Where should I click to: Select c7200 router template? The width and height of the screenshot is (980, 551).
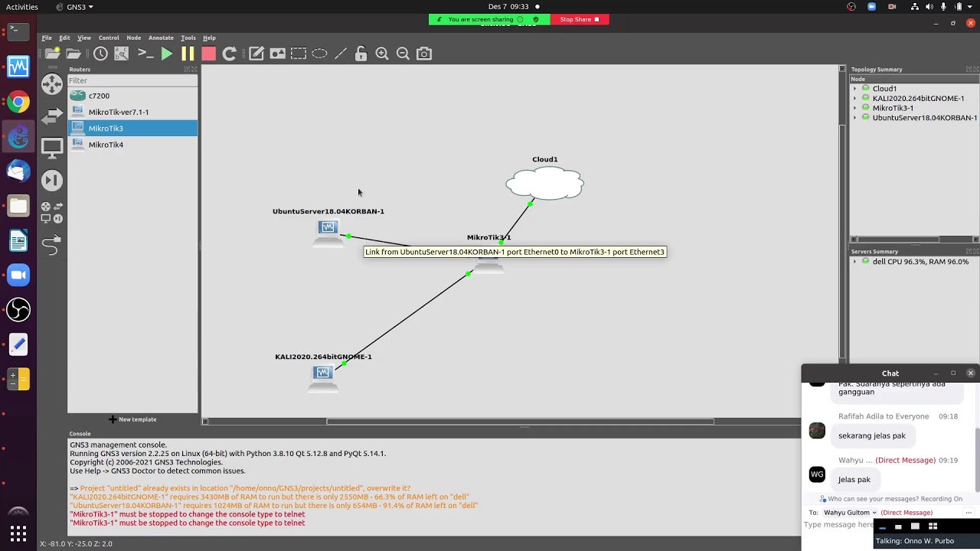point(132,96)
